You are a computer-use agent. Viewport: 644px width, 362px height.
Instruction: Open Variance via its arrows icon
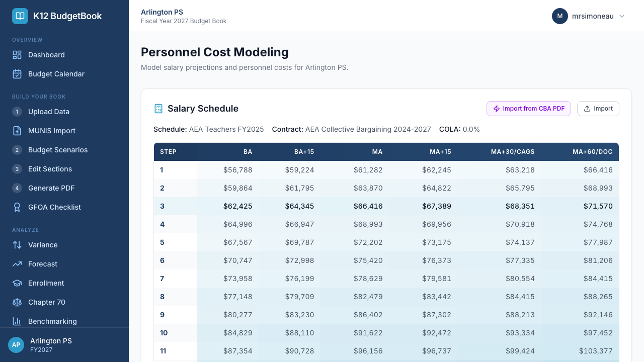[17, 245]
